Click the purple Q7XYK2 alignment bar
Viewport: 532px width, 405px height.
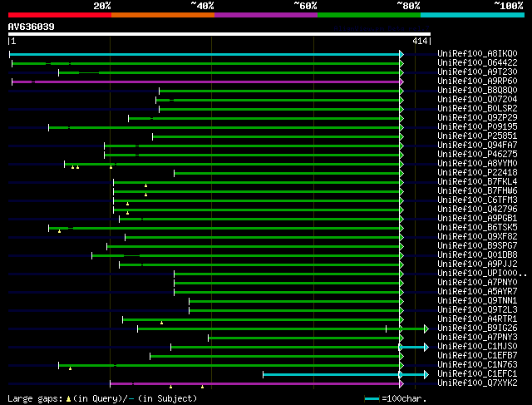(255, 384)
